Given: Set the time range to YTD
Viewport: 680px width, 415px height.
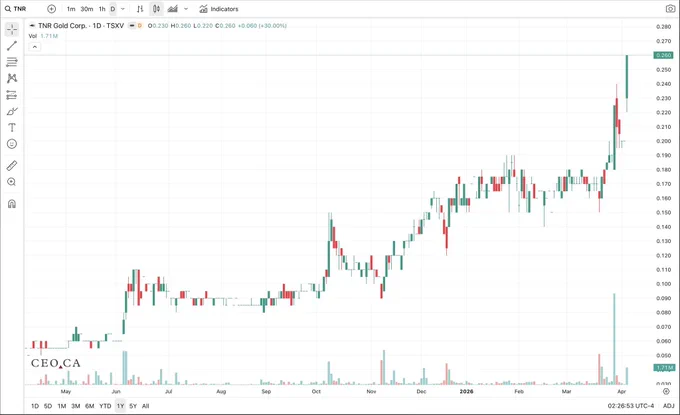Looking at the screenshot, I should 105,406.
